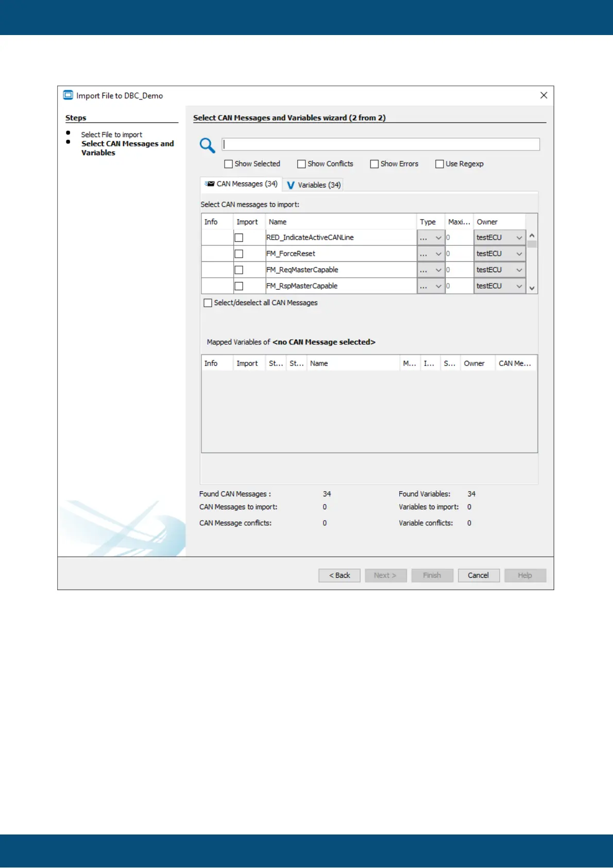Enable the Show Selected checkbox

[229, 164]
